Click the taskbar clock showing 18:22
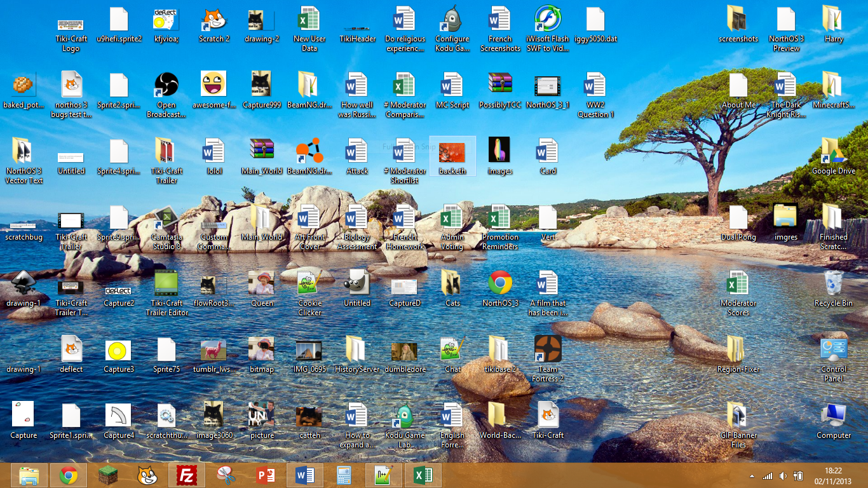868x488 pixels. [x=833, y=476]
